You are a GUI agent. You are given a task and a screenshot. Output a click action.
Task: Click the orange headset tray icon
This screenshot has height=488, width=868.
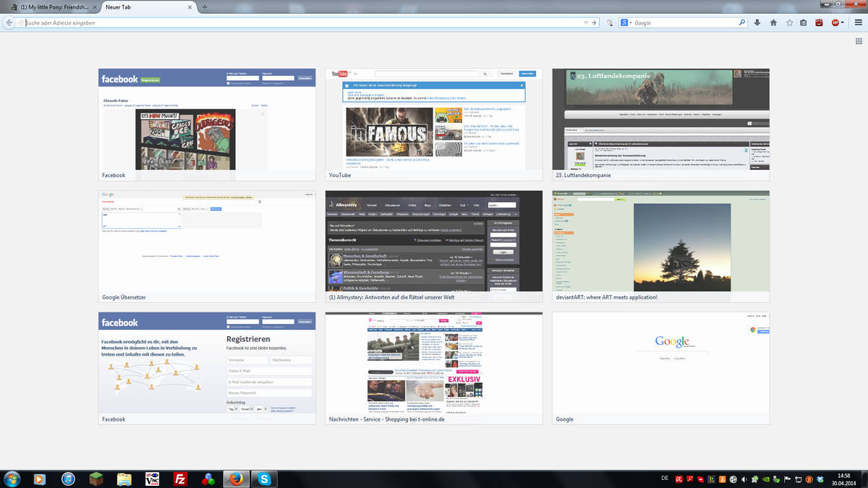[809, 479]
